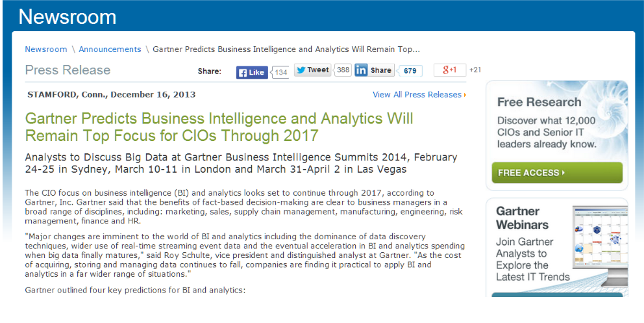Open the Gartner Webinars banner heading
Viewport: 644px width, 323px height.
[x=522, y=218]
